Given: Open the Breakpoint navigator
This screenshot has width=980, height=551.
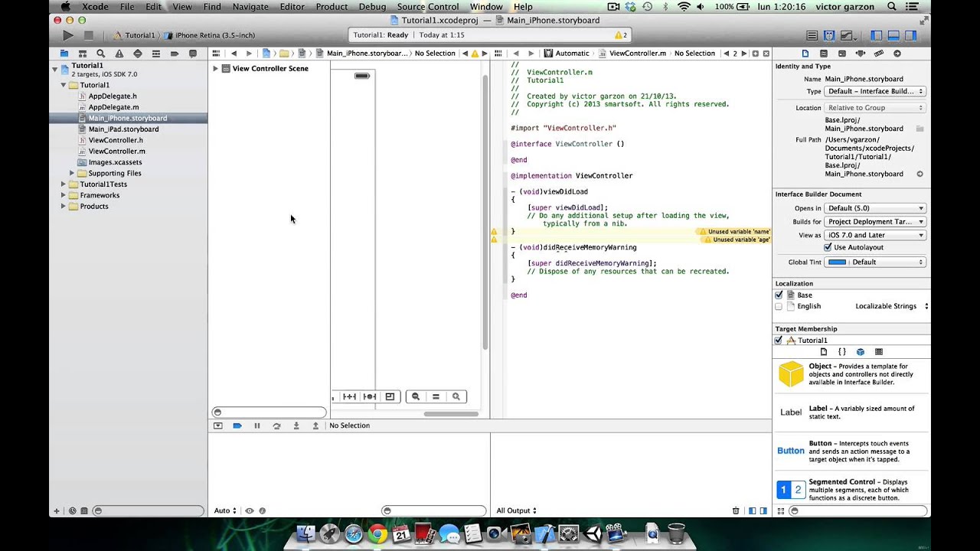Looking at the screenshot, I should (x=174, y=54).
